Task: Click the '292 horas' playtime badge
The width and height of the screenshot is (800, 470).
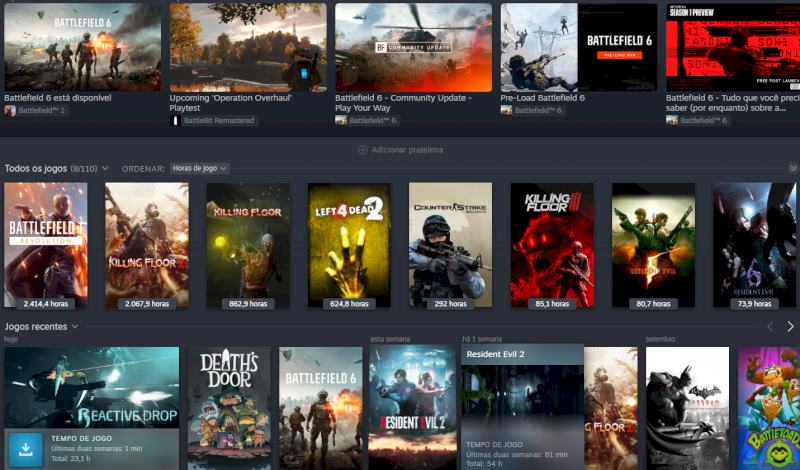Action: [x=451, y=304]
